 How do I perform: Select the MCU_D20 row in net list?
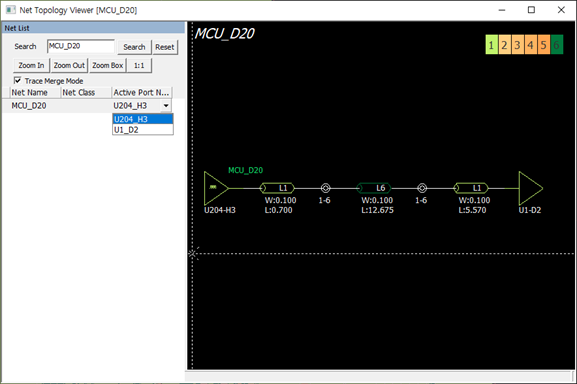(87, 106)
